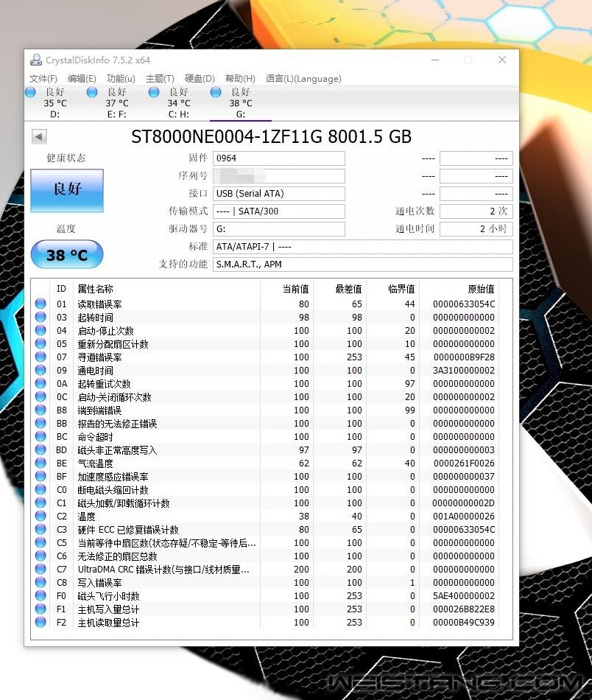Click the status orb for BE 气流温度
This screenshot has height=700, width=592.
[40, 463]
